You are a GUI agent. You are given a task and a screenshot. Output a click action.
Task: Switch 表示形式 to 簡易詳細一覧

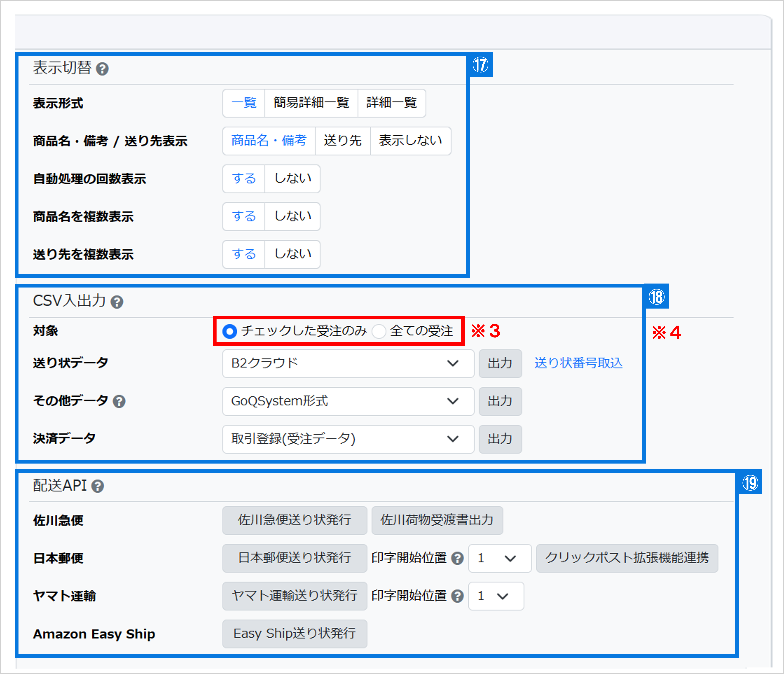311,103
